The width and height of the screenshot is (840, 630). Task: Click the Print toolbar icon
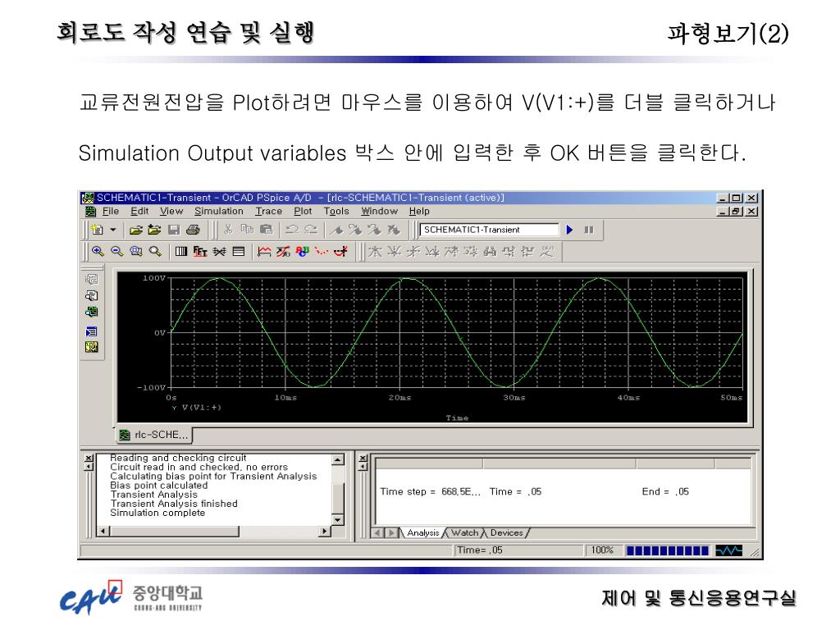pos(193,230)
